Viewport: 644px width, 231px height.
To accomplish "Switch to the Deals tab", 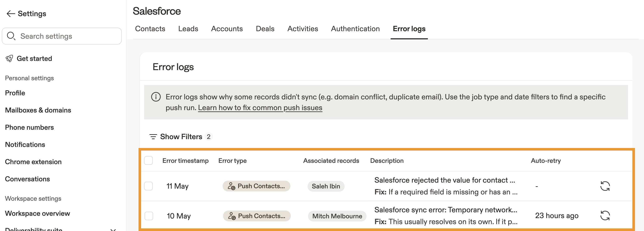I will point(265,29).
